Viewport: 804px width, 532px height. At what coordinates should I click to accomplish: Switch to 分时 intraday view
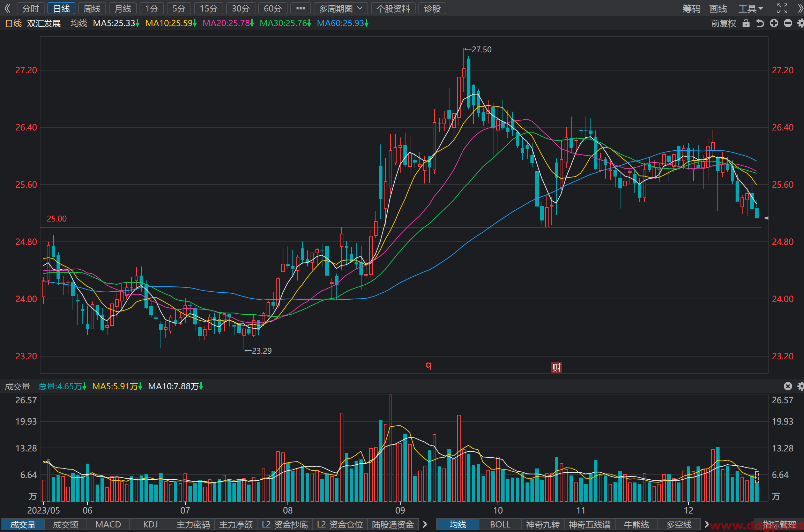pyautogui.click(x=31, y=8)
